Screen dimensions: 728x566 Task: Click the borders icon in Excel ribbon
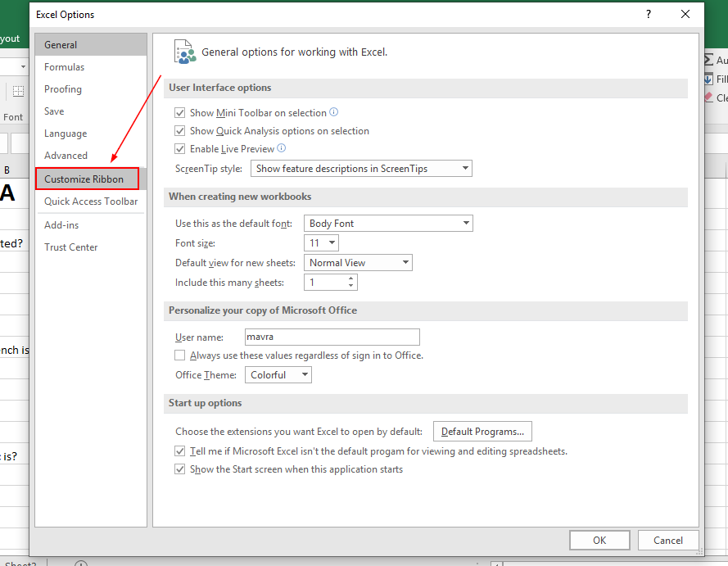(18, 91)
